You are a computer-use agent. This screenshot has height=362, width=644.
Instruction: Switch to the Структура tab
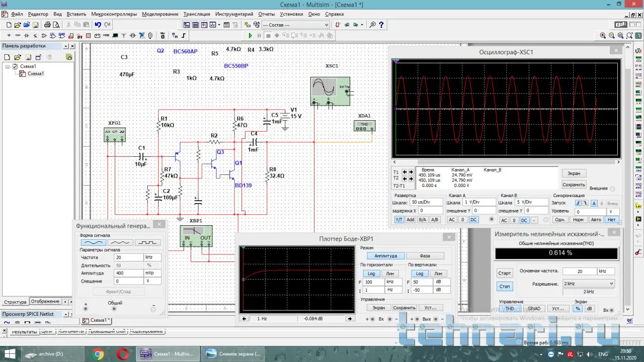(15, 302)
